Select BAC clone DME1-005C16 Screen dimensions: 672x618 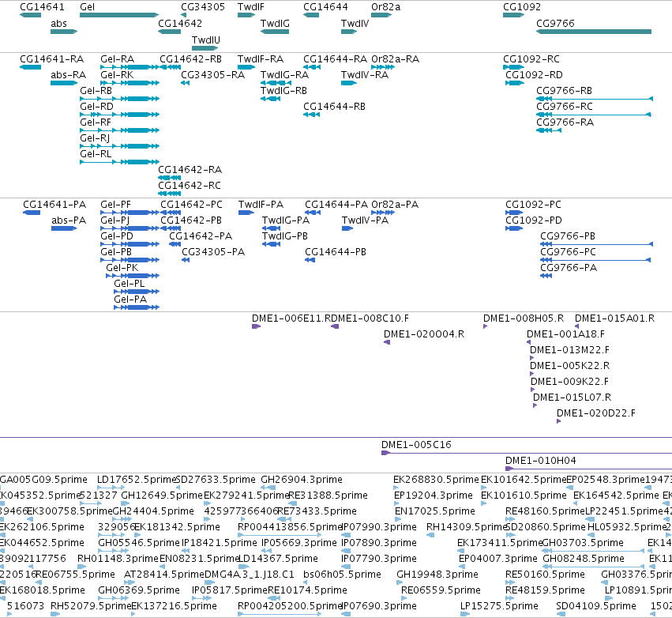coord(416,444)
